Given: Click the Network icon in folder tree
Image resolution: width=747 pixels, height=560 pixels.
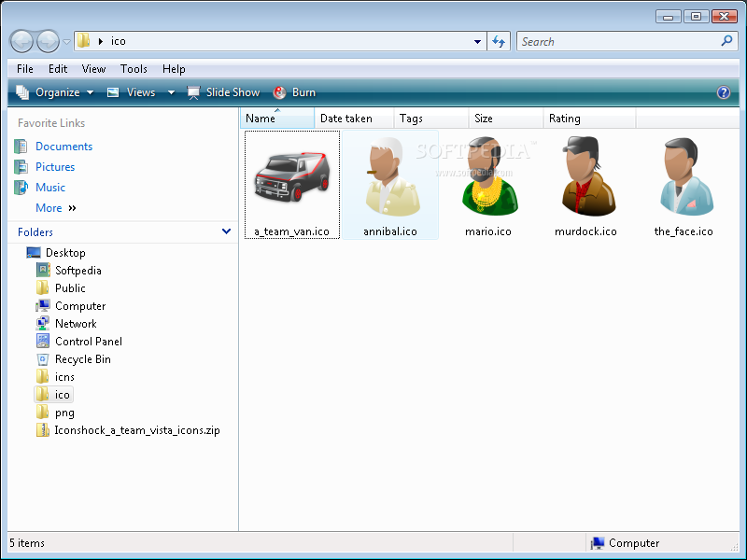Looking at the screenshot, I should pos(43,323).
